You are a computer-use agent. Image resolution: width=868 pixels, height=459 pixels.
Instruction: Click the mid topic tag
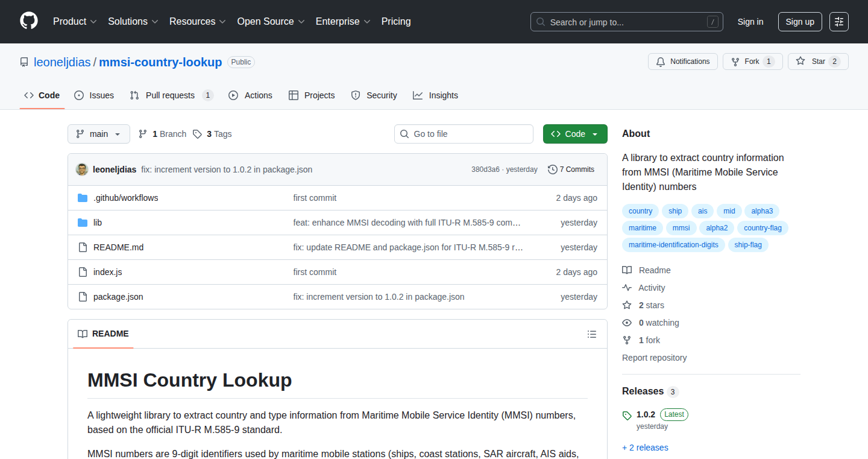click(729, 211)
